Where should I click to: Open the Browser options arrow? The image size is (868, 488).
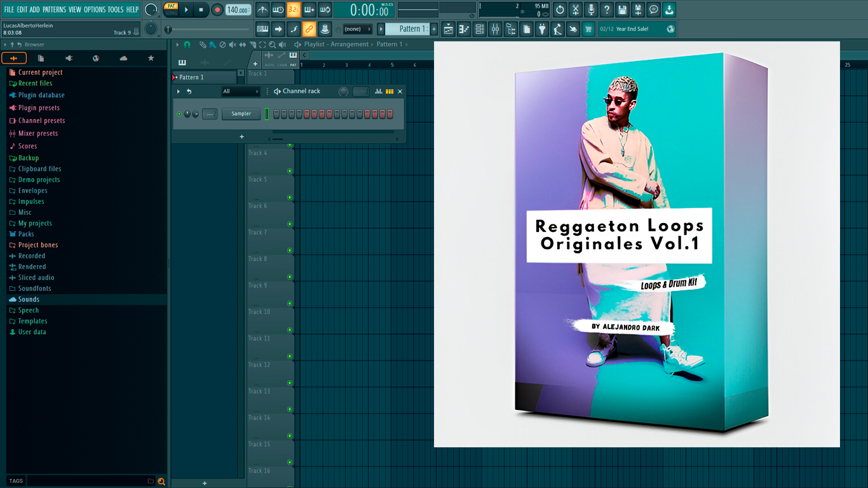point(5,44)
